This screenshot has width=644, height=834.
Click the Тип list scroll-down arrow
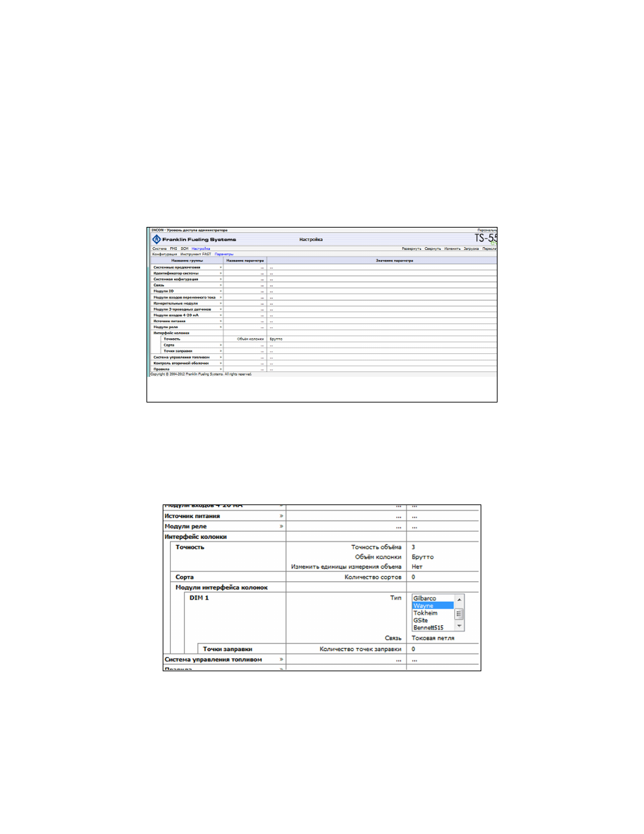click(460, 626)
